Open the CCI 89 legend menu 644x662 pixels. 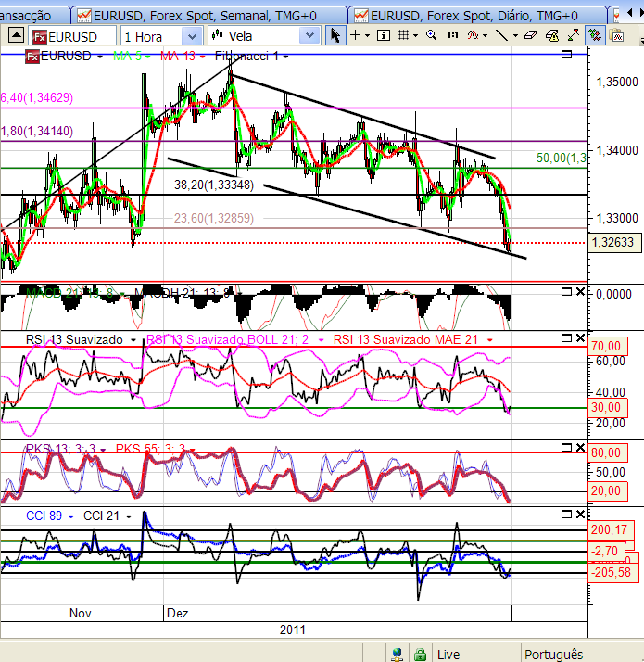71,516
